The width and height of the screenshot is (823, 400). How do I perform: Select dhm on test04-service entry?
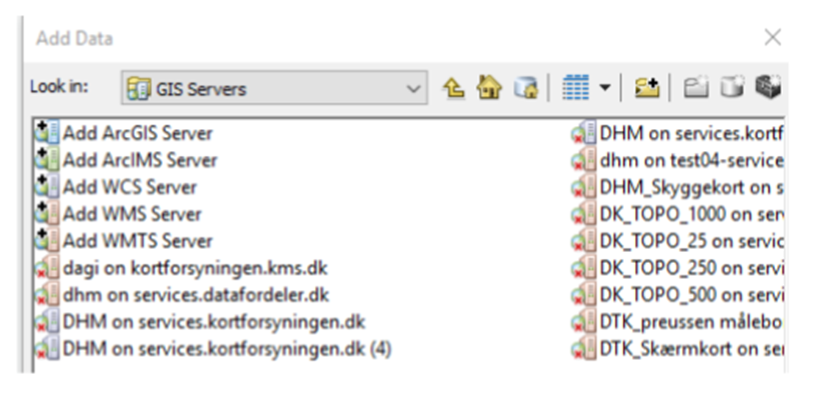coord(677,160)
